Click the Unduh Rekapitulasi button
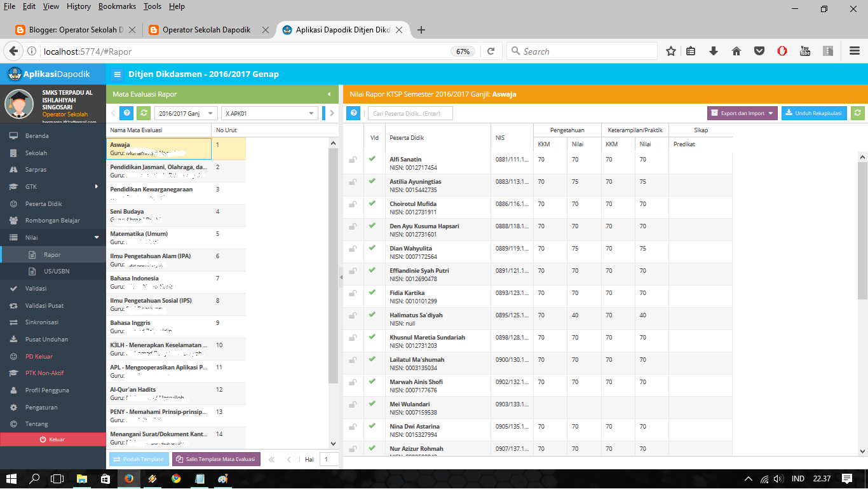This screenshot has height=489, width=868. point(814,113)
